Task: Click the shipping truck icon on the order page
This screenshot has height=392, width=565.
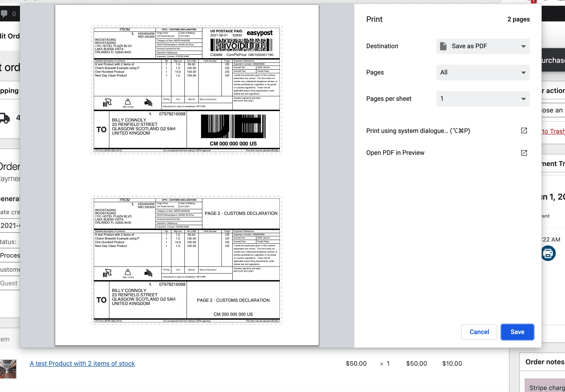Action: point(5,118)
